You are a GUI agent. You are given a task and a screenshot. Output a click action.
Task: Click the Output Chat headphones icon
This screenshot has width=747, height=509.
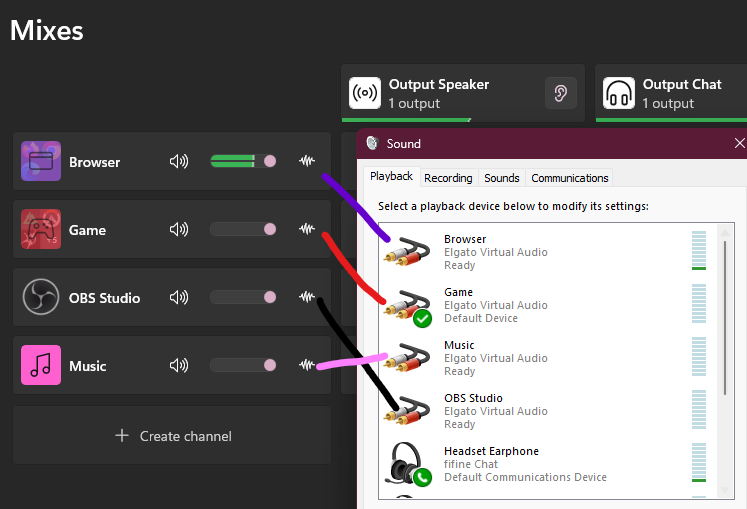[619, 93]
